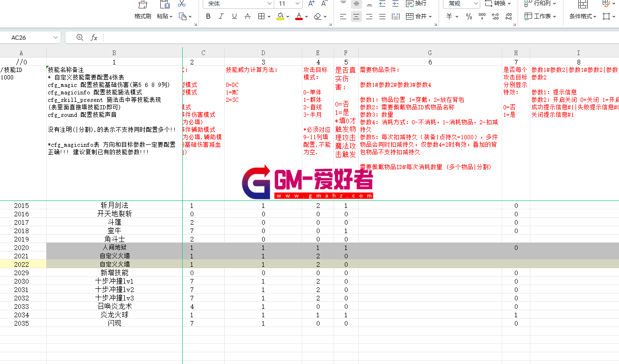This screenshot has width=619, height=364.
Task: Open the Worksheet (工作表) menu
Action: point(541,16)
